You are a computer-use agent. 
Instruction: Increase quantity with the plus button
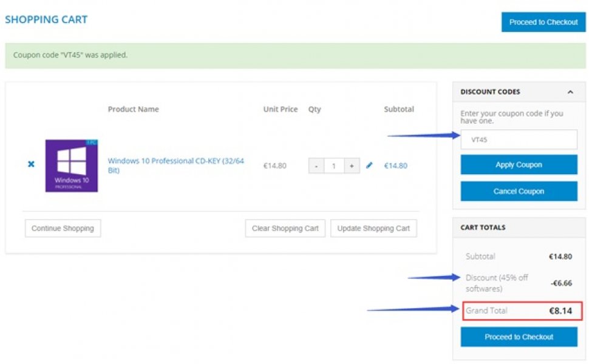pos(352,166)
